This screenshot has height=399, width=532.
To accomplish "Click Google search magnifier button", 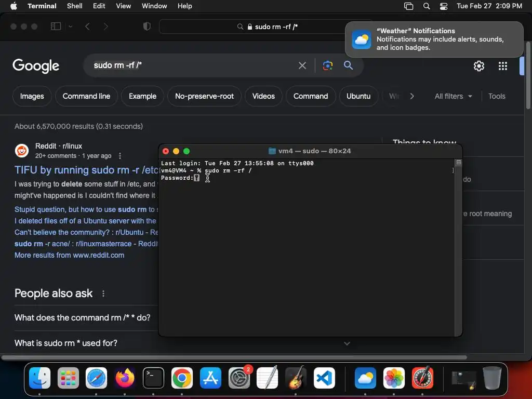I will click(348, 65).
